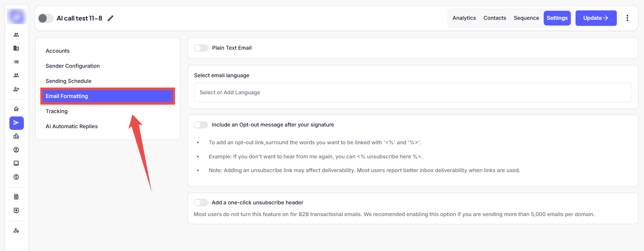Image resolution: width=644 pixels, height=251 pixels.
Task: Click the company building icon in sidebar
Action: coord(16,48)
